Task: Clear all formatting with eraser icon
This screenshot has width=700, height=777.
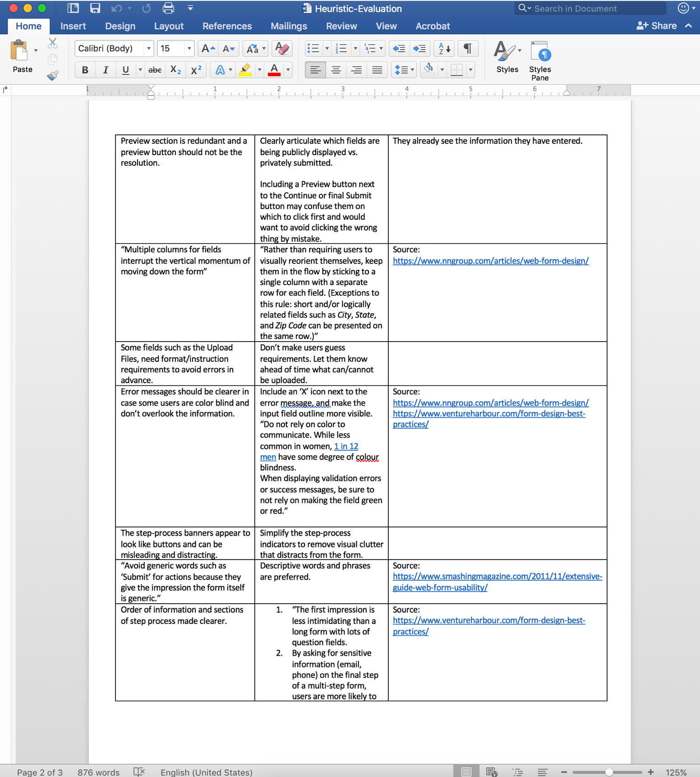Action: 282,48
